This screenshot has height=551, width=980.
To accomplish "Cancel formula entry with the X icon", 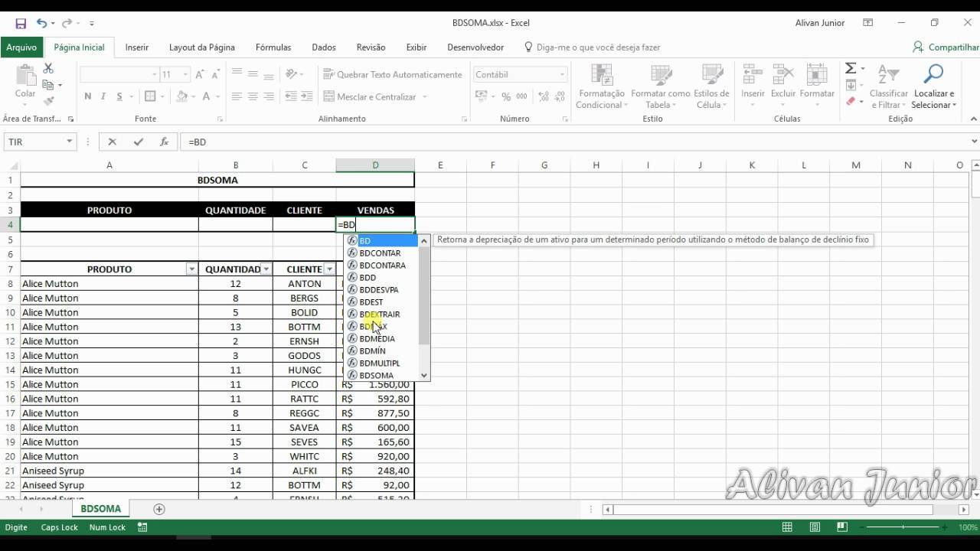I will (x=113, y=142).
